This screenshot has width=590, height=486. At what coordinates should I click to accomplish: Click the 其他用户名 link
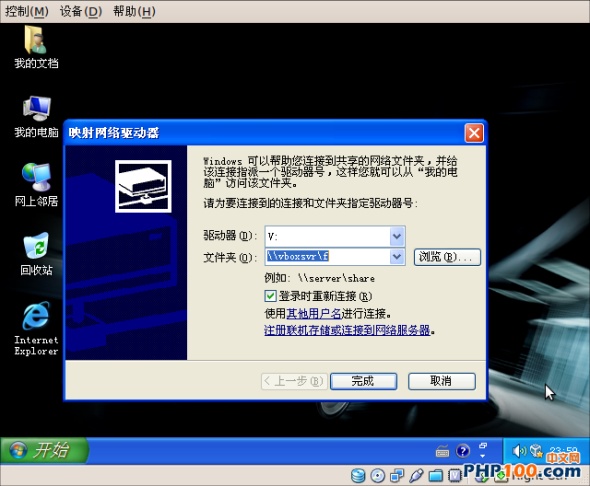pyautogui.click(x=314, y=313)
